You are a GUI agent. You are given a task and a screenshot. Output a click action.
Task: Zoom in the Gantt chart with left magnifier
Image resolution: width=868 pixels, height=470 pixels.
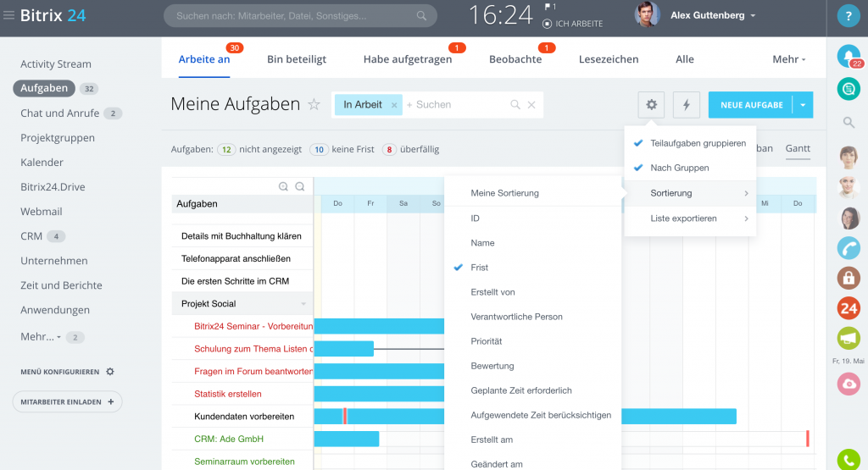283,186
